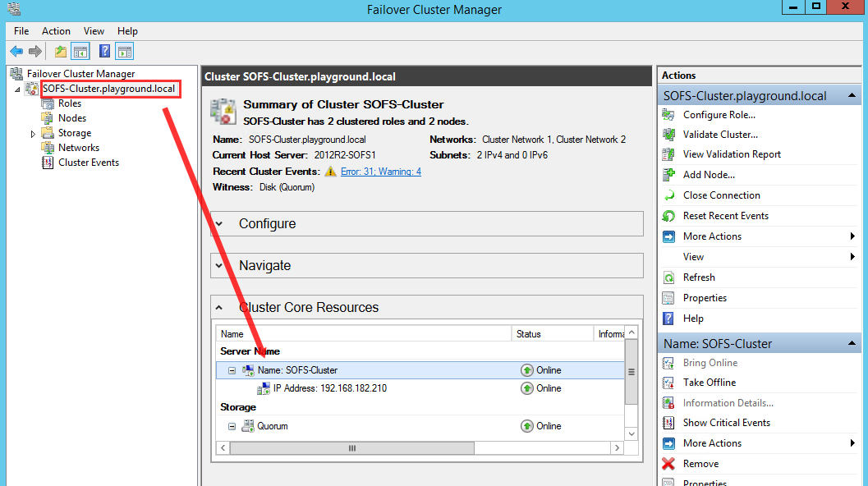Click the Reset Recent Events icon

[668, 216]
